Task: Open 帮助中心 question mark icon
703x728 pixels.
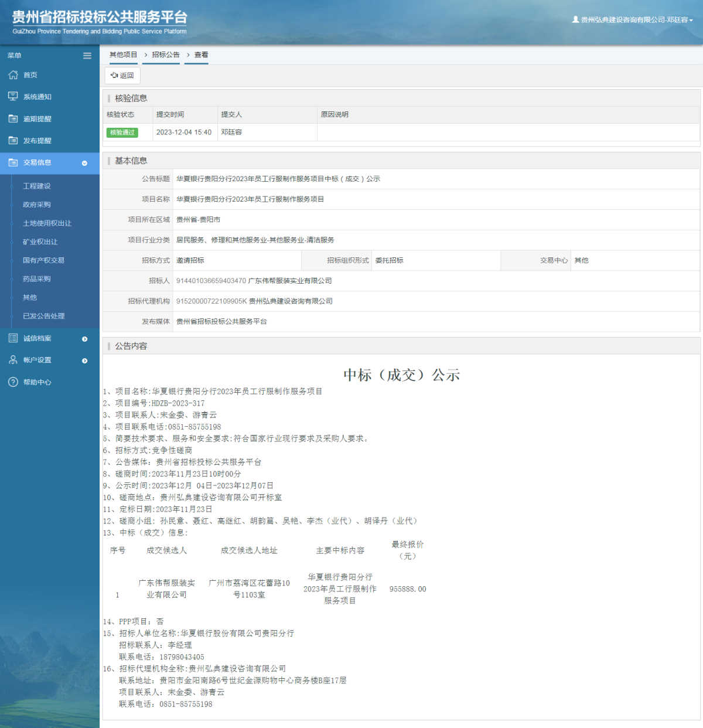Action: pyautogui.click(x=13, y=382)
